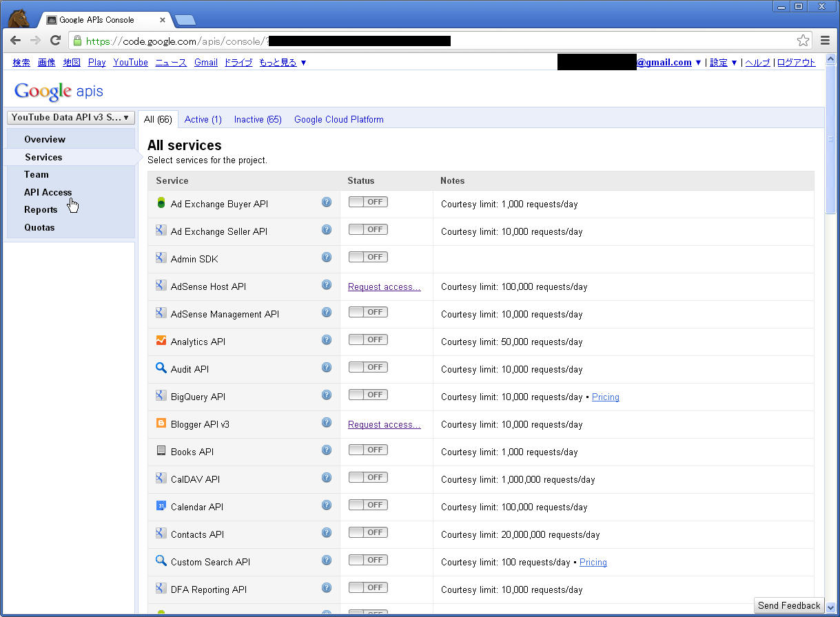Switch to the Inactive (65) tab
The image size is (840, 617).
coord(258,119)
